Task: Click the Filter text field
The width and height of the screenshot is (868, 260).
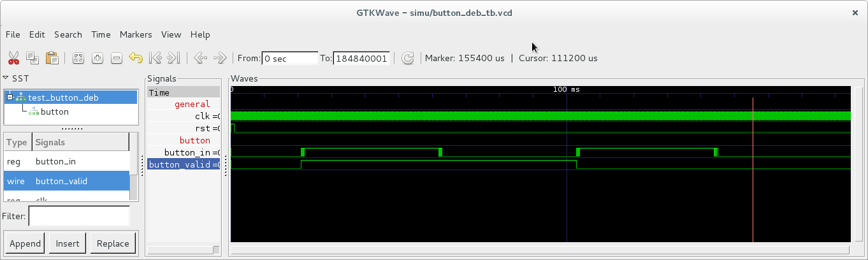Action: 79,216
